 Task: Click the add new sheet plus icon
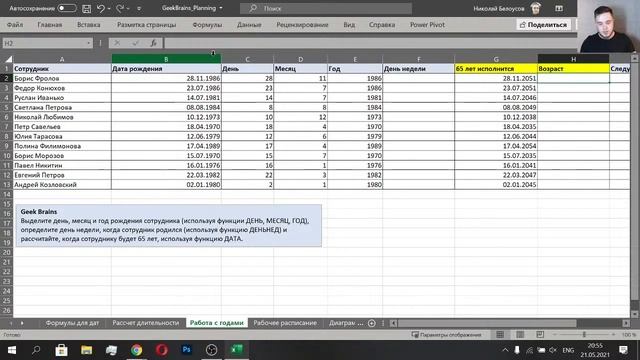coord(371,323)
